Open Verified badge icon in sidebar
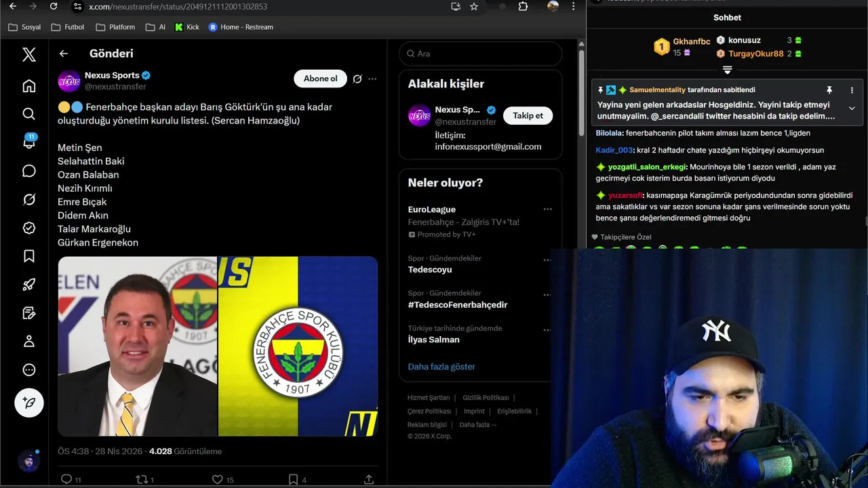The image size is (868, 488). [29, 228]
